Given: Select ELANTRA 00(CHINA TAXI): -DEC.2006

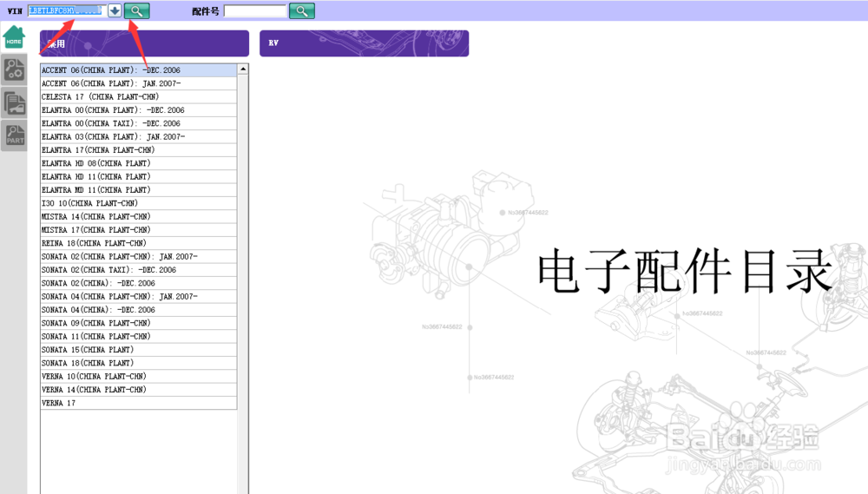Looking at the screenshot, I should pos(138,123).
